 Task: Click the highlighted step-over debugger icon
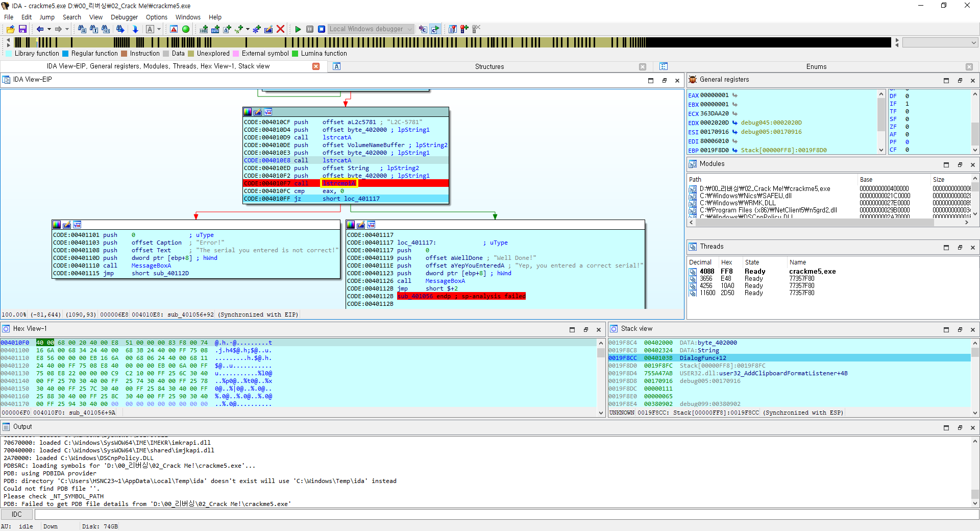(435, 29)
